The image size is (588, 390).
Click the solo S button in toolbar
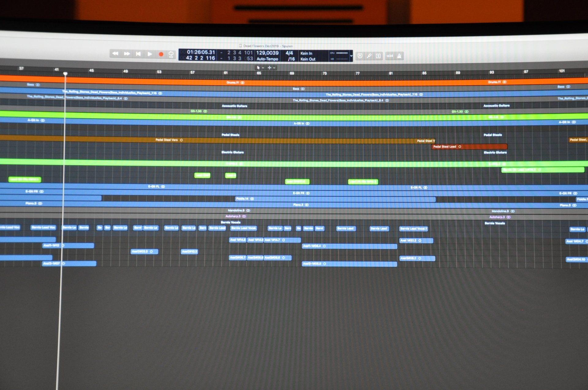click(379, 56)
